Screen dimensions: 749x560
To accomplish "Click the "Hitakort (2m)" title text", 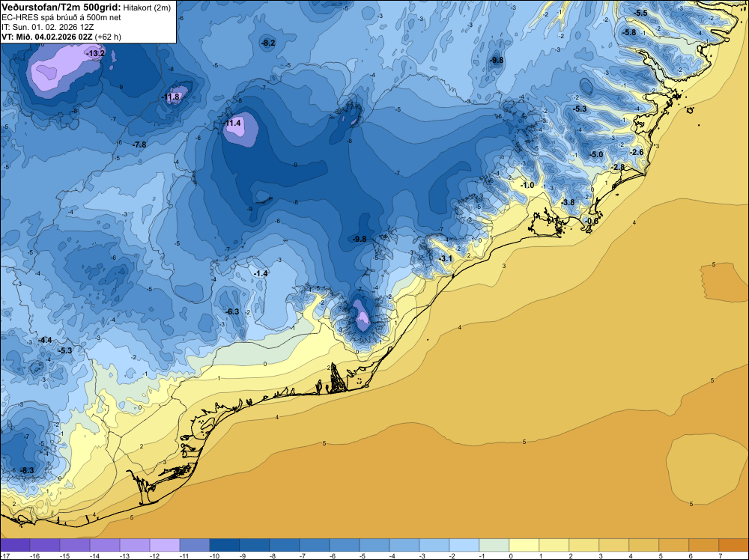I will pos(147,8).
